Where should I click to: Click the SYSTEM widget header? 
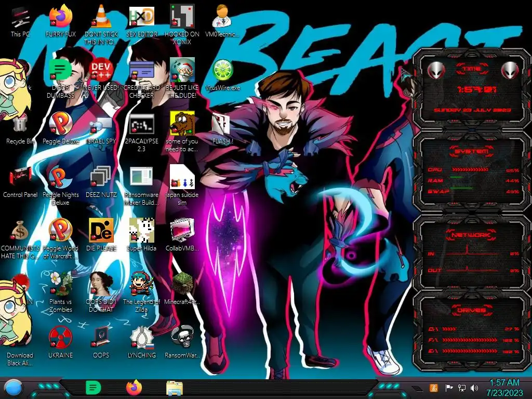coord(472,151)
